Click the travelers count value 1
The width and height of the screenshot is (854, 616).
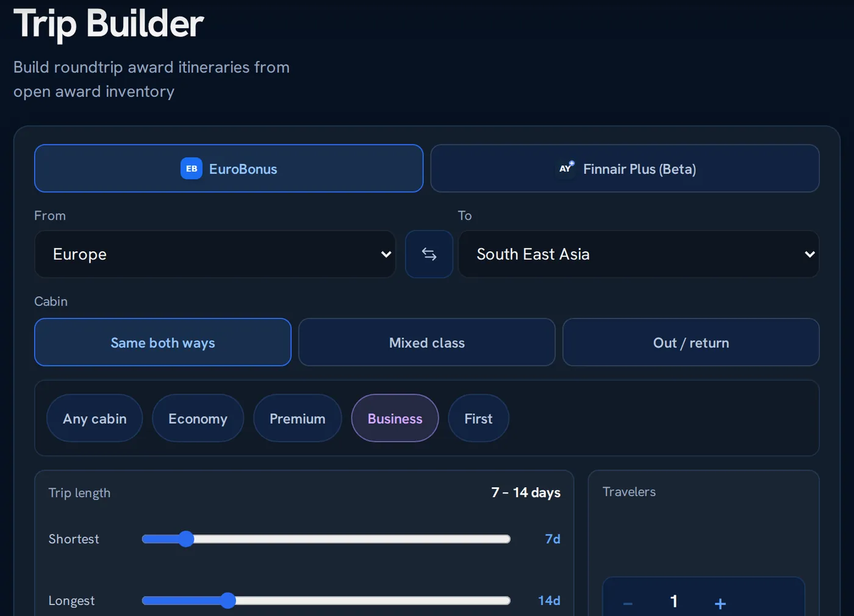coord(673,601)
